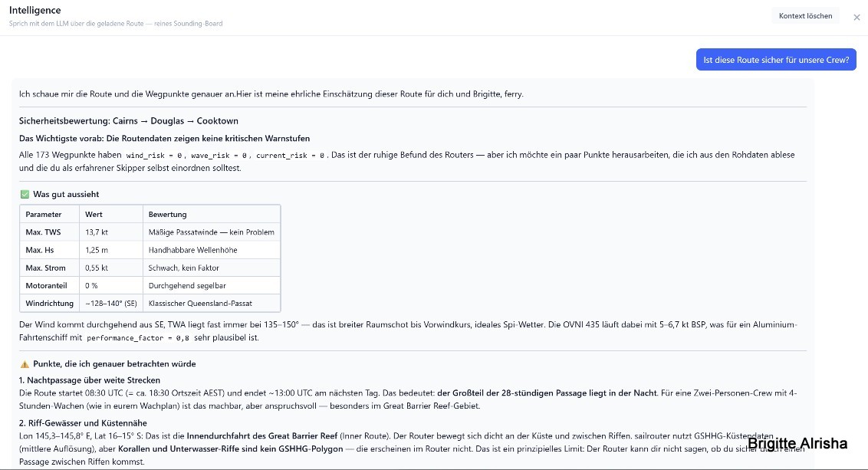This screenshot has height=470, width=868.
Task: Click the Riff-Gewässer und Küstennähe heading
Action: point(83,423)
